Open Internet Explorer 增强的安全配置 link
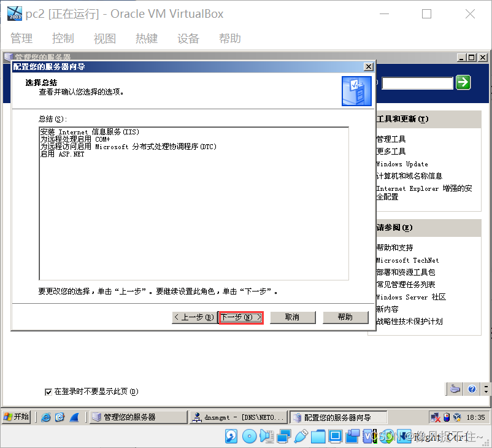492x448 pixels. (425, 193)
